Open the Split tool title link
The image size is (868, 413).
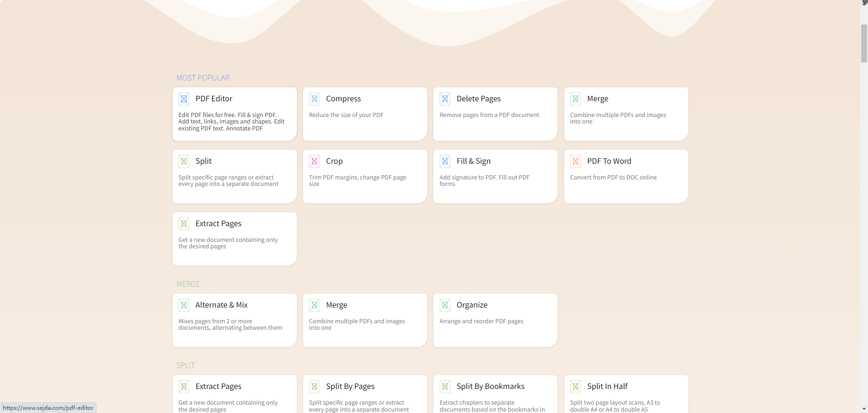point(203,161)
